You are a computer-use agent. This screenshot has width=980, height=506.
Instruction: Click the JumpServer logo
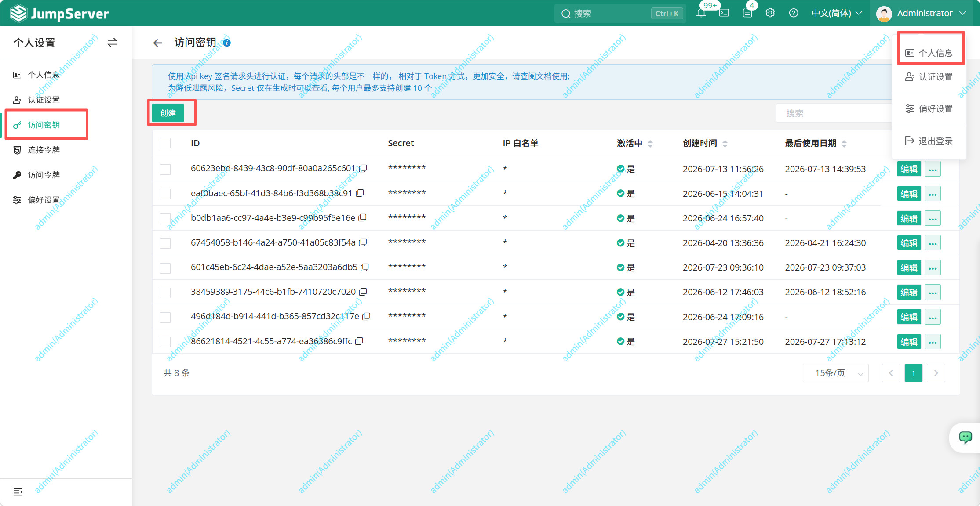pos(59,14)
